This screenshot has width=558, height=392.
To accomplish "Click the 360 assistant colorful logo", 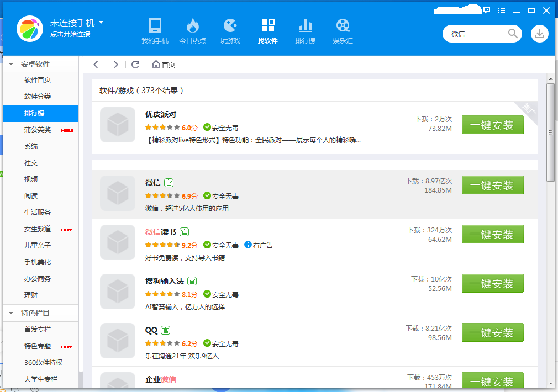I will [30, 29].
